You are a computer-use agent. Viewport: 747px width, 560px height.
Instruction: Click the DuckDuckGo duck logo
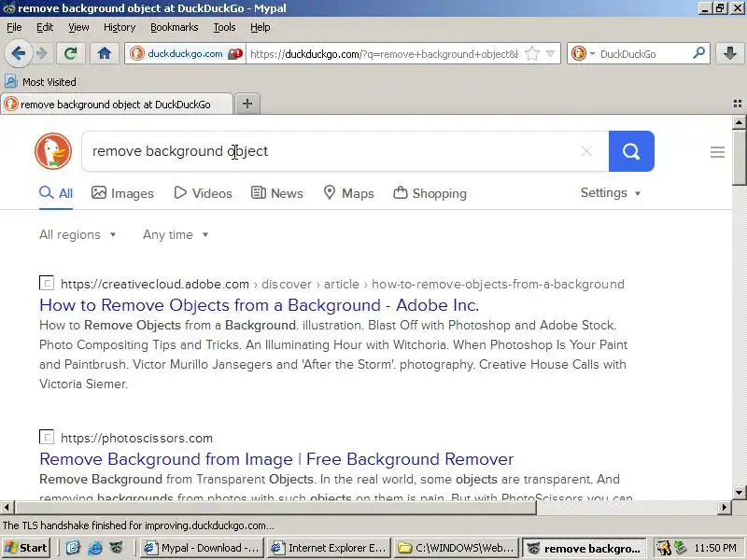point(53,151)
